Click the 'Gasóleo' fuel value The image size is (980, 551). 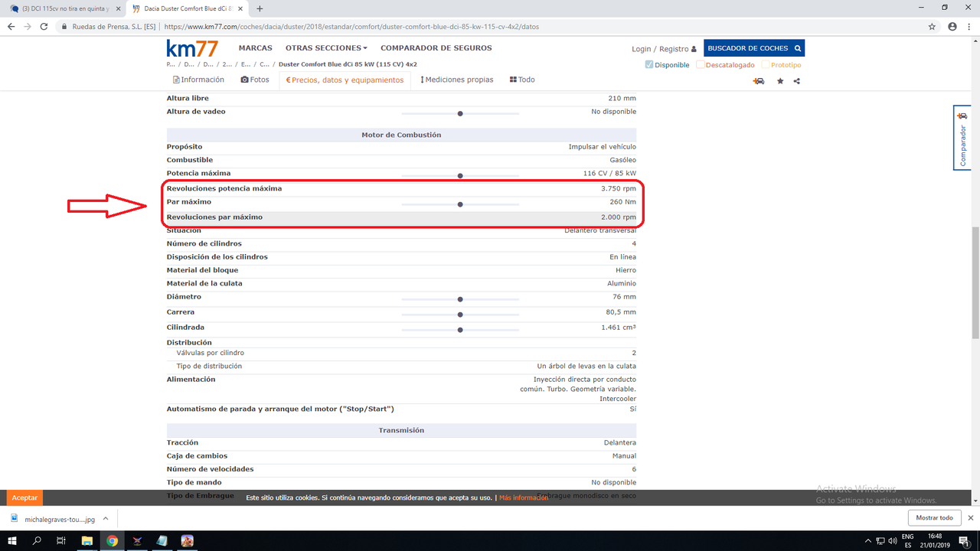[x=622, y=160]
